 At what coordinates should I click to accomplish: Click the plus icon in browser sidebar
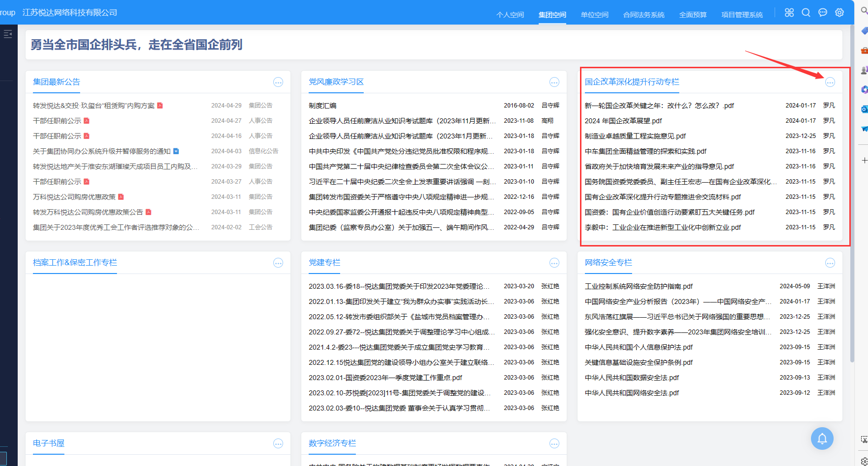click(864, 161)
